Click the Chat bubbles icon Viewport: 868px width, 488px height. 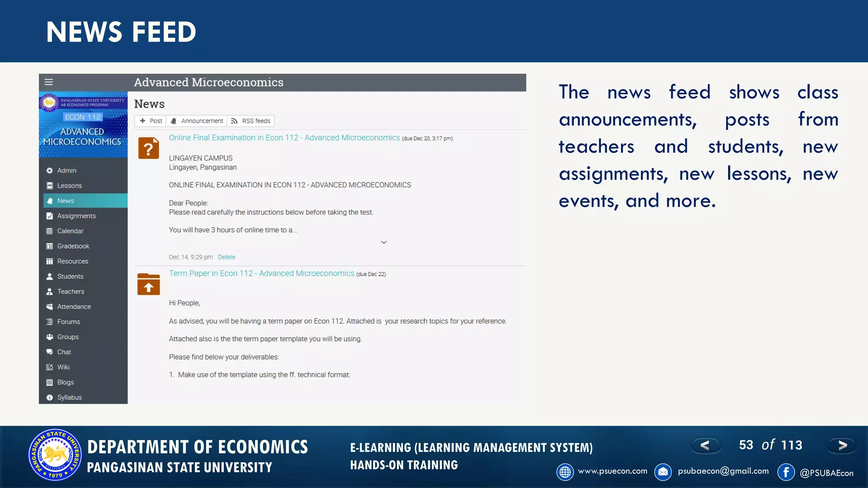(50, 352)
